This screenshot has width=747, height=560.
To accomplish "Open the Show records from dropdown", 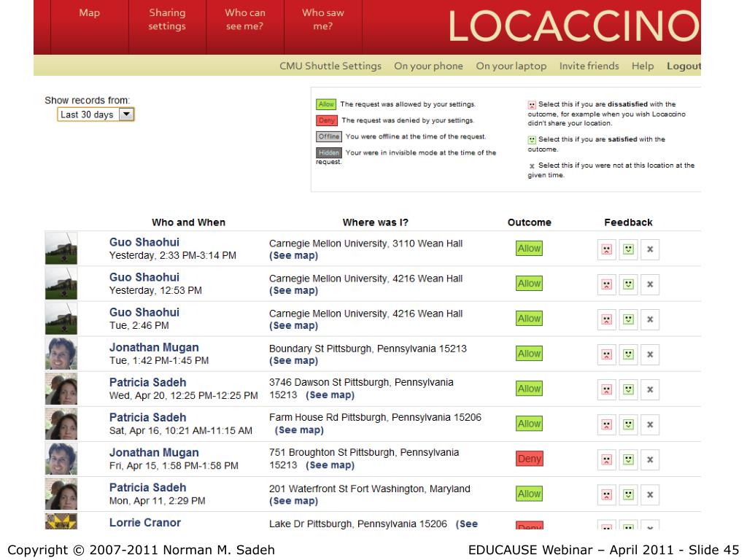I will click(x=96, y=114).
